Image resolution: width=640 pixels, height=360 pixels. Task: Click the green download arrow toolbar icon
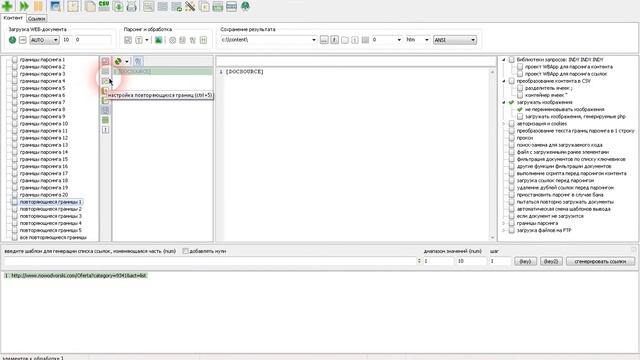click(118, 6)
